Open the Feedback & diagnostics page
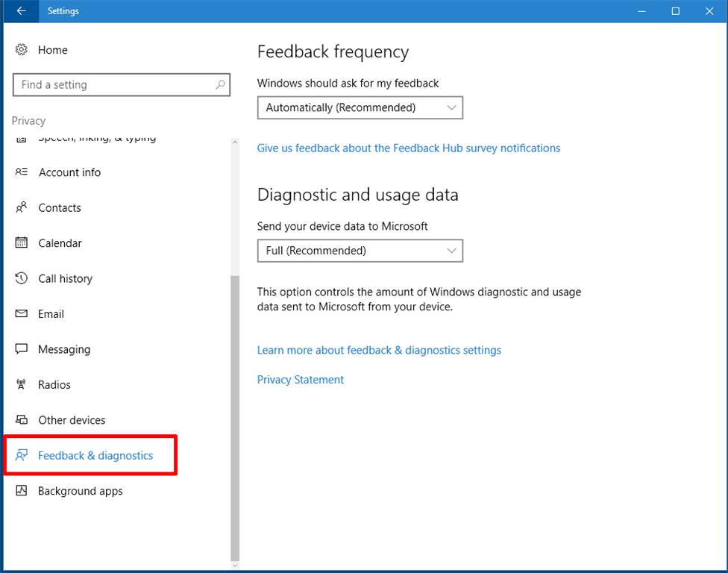 [x=95, y=456]
